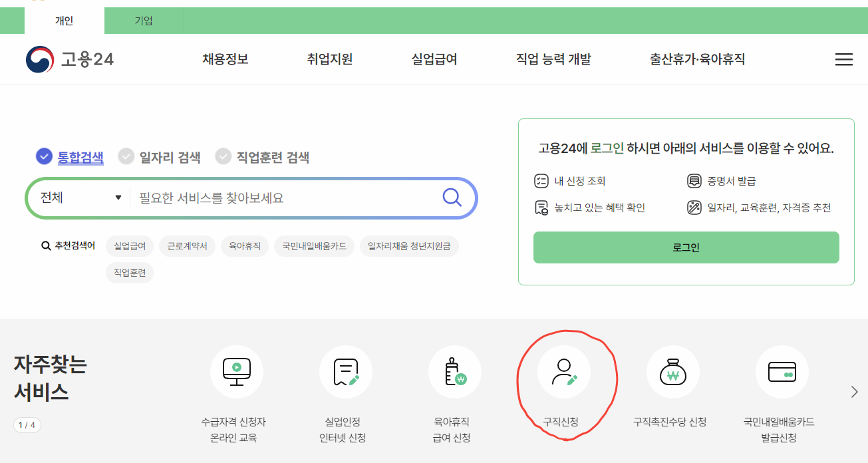Open the hamburger menu
The height and width of the screenshot is (463, 868).
[843, 59]
